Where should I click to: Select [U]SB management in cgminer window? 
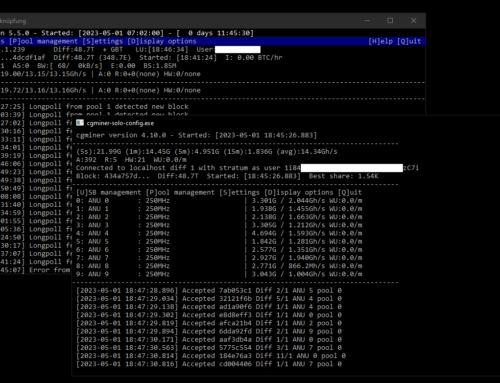click(x=109, y=192)
